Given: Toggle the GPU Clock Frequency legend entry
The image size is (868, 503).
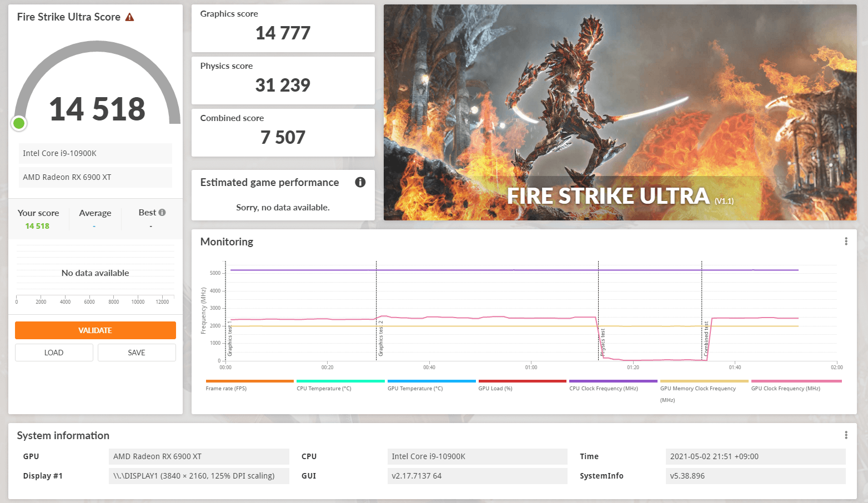Looking at the screenshot, I should [795, 385].
